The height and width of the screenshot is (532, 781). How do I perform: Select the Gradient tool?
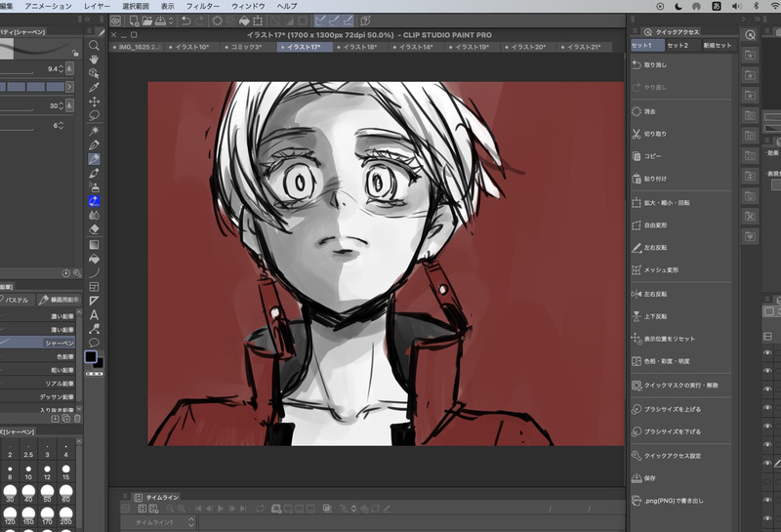(94, 245)
